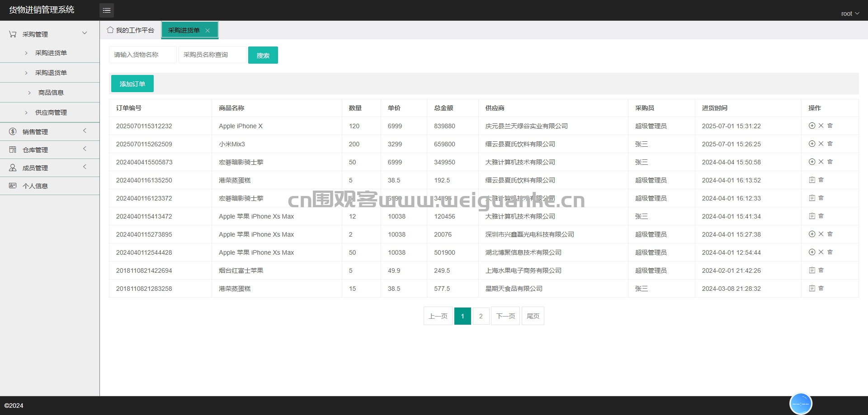Toggle sidebar with the hamburger menu icon
The image size is (868, 415).
(x=107, y=10)
